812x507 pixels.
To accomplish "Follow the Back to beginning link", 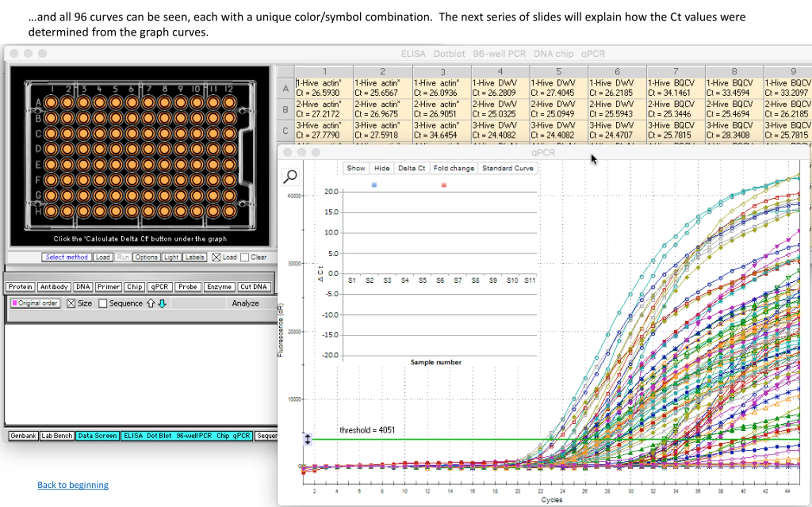I will click(73, 485).
